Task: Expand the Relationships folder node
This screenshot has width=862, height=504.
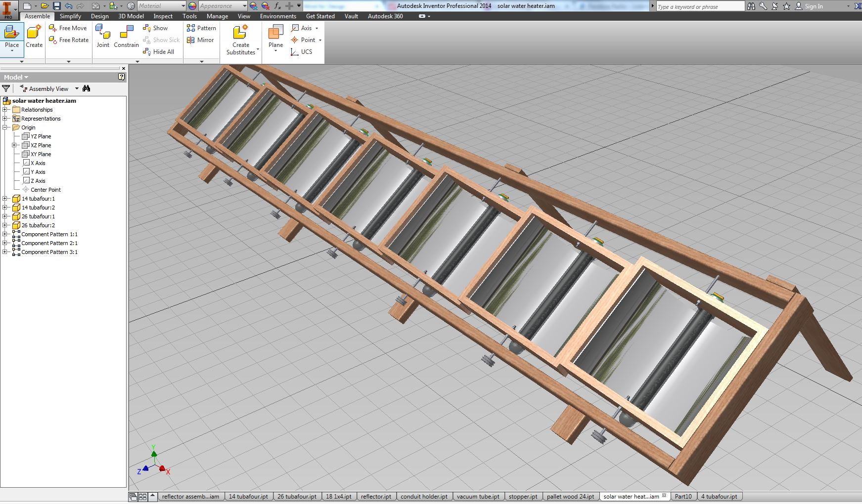Action: pos(5,110)
